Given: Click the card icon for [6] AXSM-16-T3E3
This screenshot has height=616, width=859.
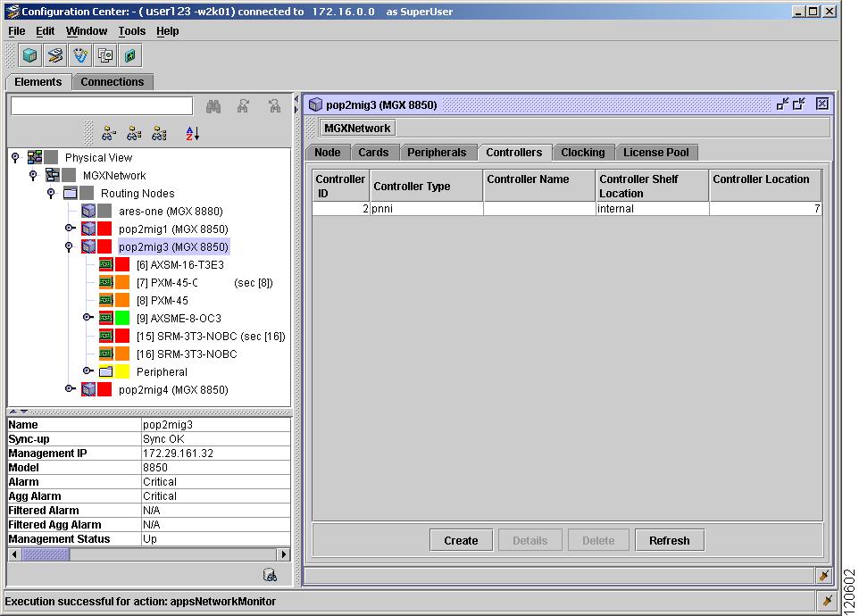Looking at the screenshot, I should 106,264.
